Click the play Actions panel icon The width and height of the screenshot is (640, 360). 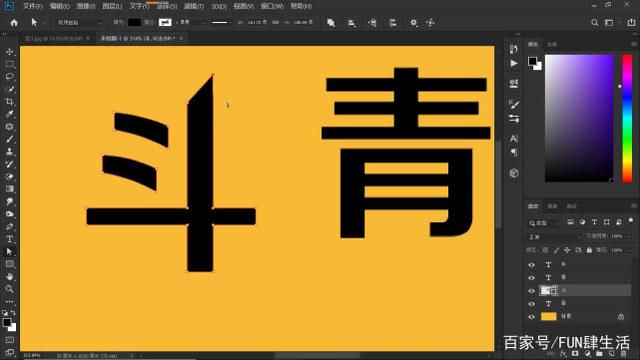click(514, 63)
